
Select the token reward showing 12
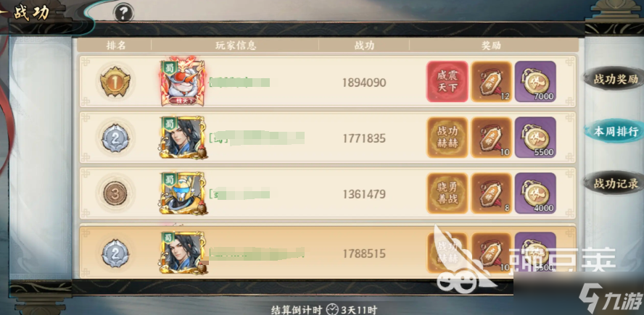tap(491, 82)
